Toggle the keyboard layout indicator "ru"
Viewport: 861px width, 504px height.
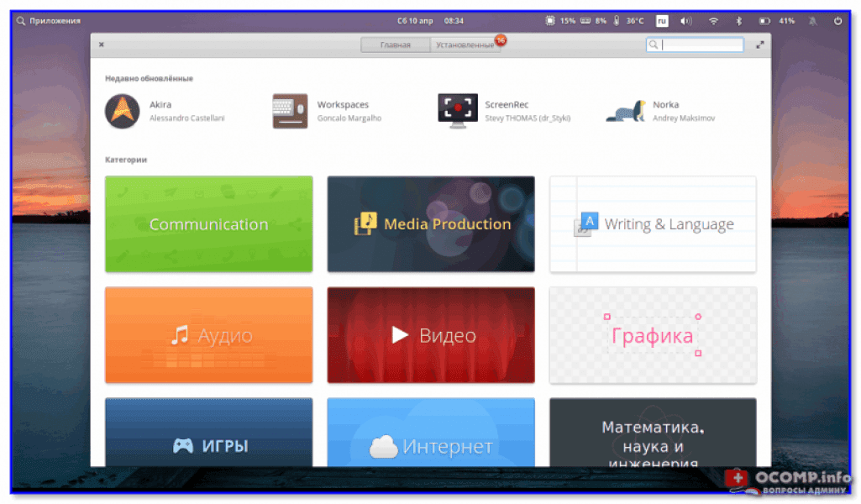(662, 21)
